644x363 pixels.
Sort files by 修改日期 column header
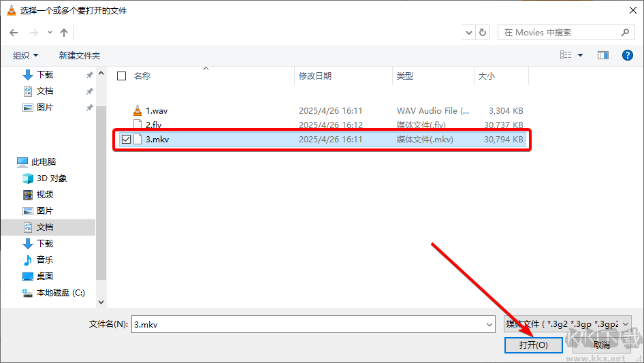315,76
